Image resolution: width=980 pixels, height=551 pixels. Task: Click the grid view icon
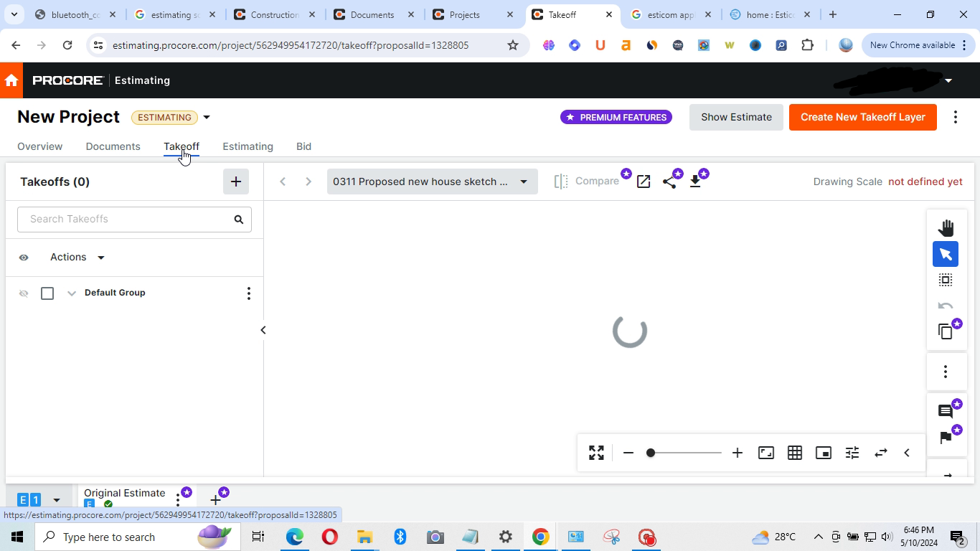(795, 453)
